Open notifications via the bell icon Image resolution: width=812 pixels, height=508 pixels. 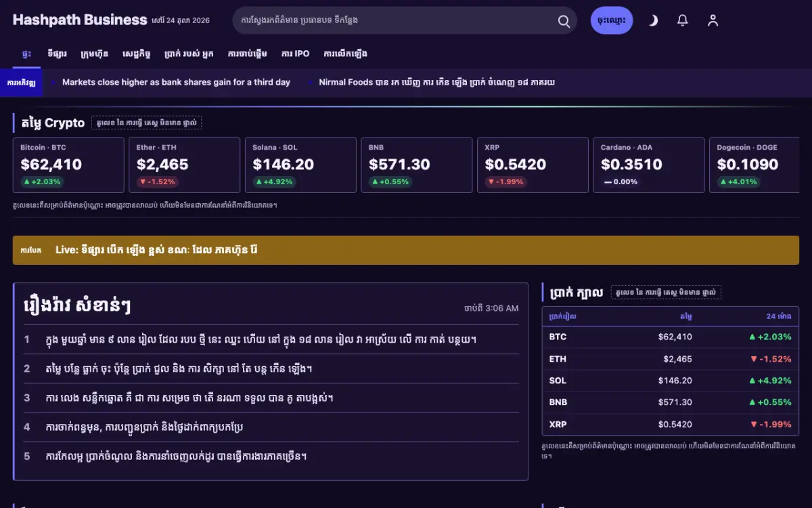pos(683,20)
